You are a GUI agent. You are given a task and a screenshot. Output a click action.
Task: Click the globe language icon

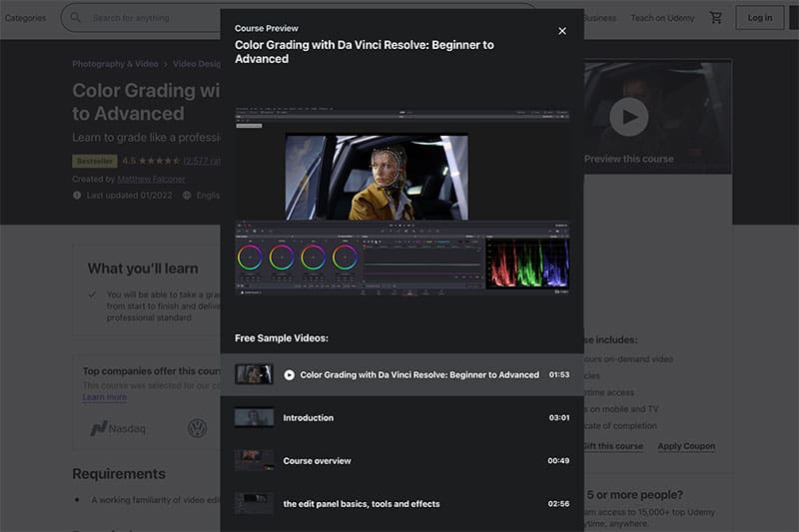[x=187, y=195]
